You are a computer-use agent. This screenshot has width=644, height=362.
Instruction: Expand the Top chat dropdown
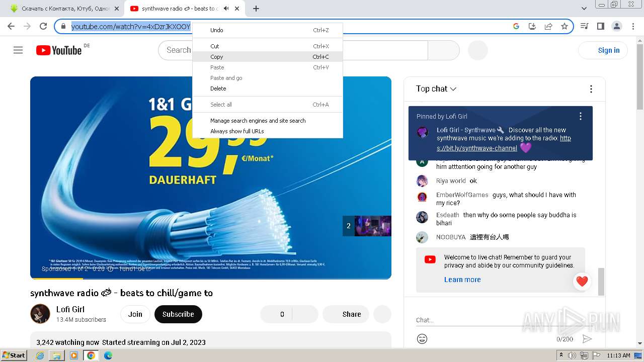point(436,89)
